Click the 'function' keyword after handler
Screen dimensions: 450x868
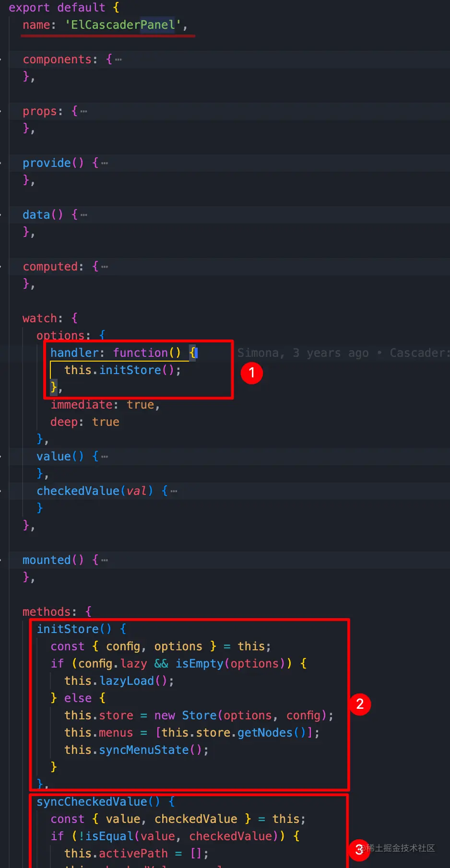point(141,353)
